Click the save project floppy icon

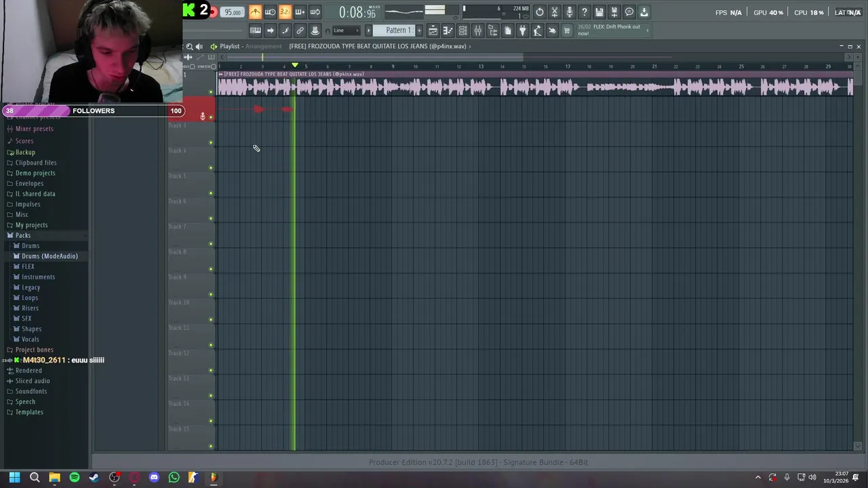pyautogui.click(x=599, y=12)
